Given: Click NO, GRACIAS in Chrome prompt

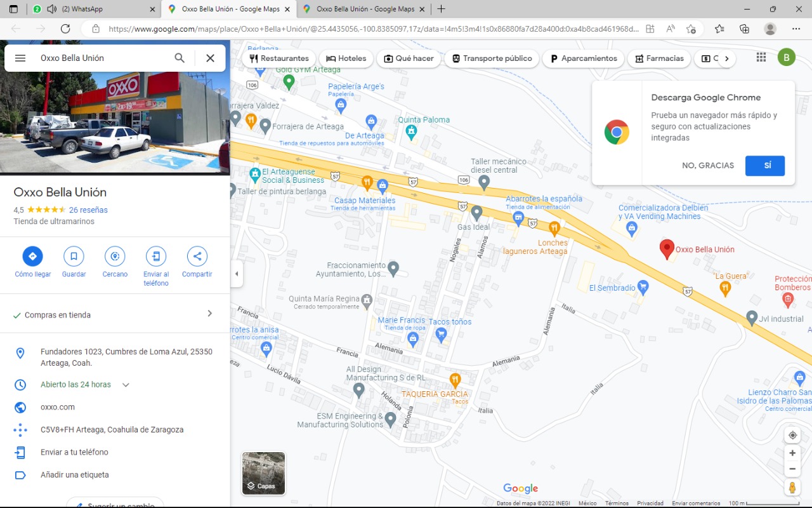Looking at the screenshot, I should (708, 166).
